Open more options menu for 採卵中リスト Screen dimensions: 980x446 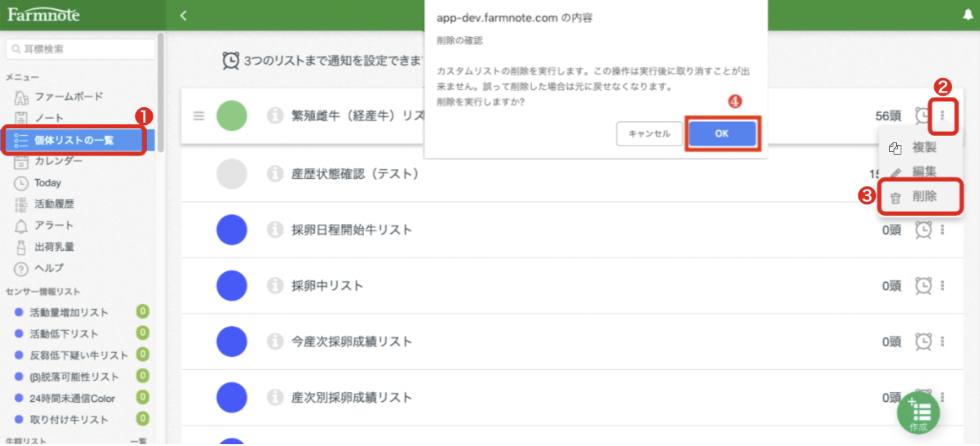(x=943, y=286)
